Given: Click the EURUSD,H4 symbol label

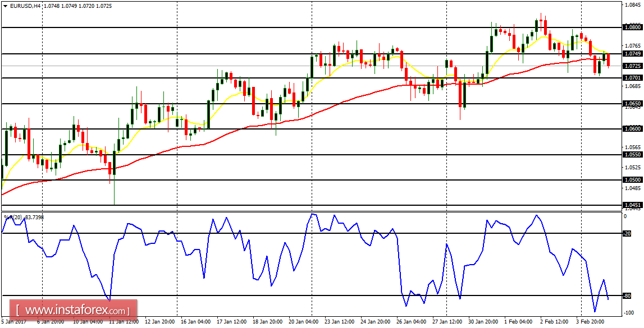Looking at the screenshot, I should tap(25, 5).
